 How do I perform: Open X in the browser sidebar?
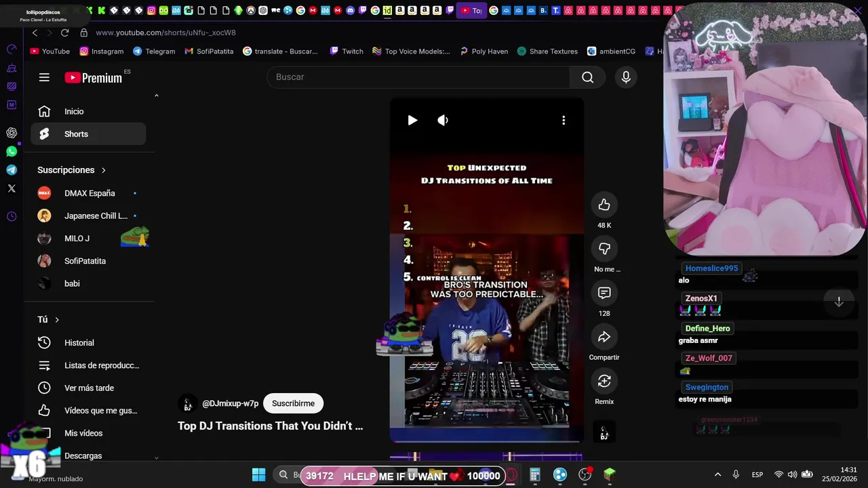(12, 188)
